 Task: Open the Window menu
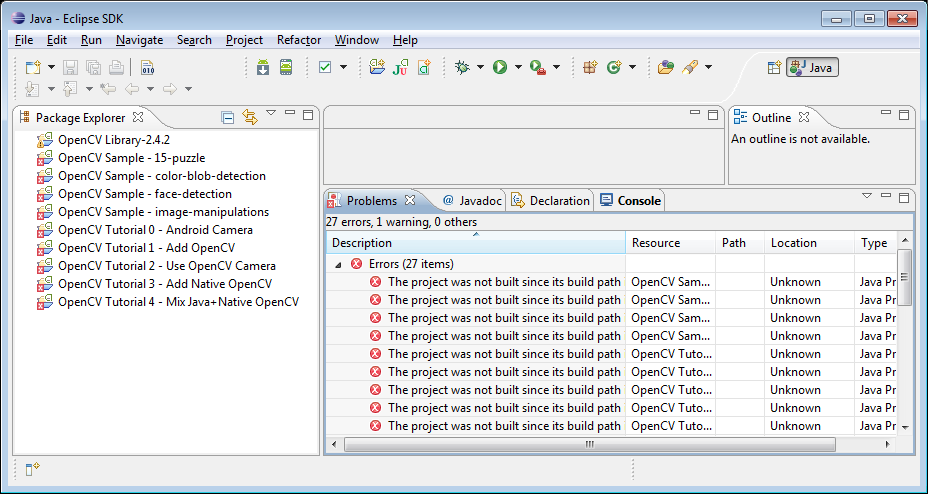pyautogui.click(x=357, y=40)
